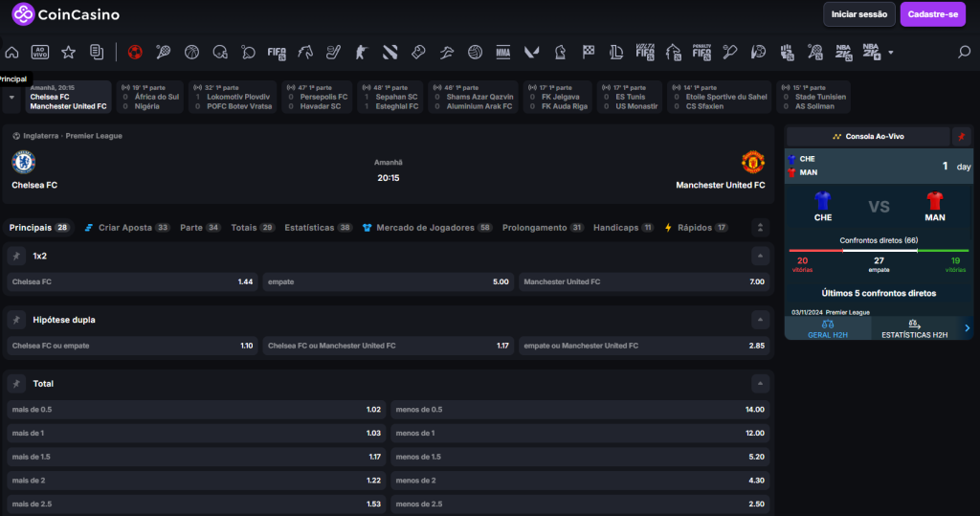
Task: Select the chess knight icon
Action: (x=560, y=53)
